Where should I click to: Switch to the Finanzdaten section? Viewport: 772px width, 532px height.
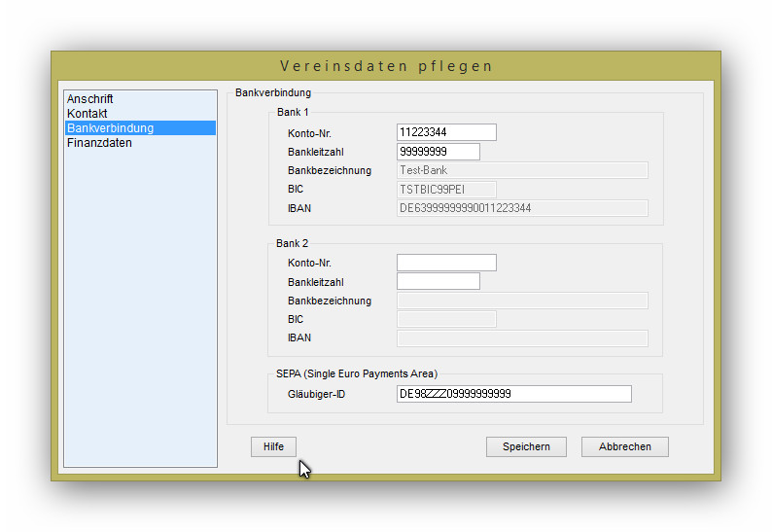tap(99, 143)
